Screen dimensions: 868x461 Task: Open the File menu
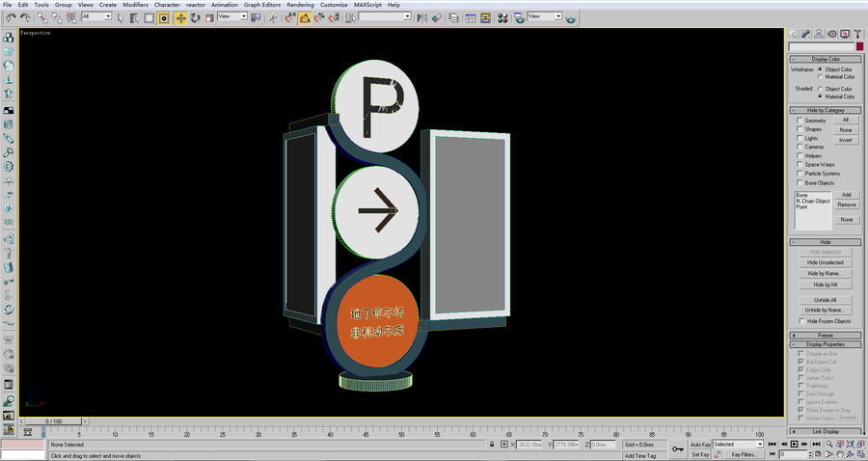[7, 5]
